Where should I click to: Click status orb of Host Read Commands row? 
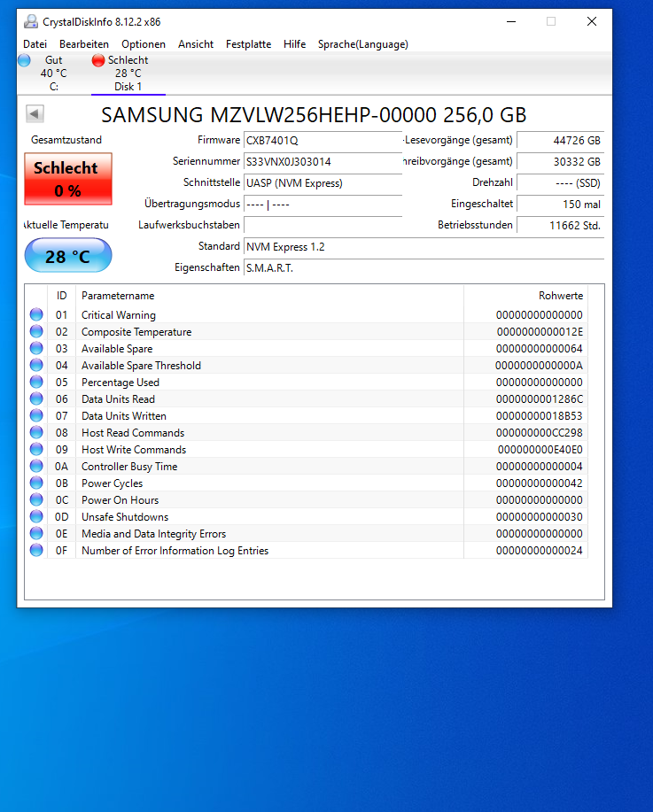pyautogui.click(x=36, y=432)
